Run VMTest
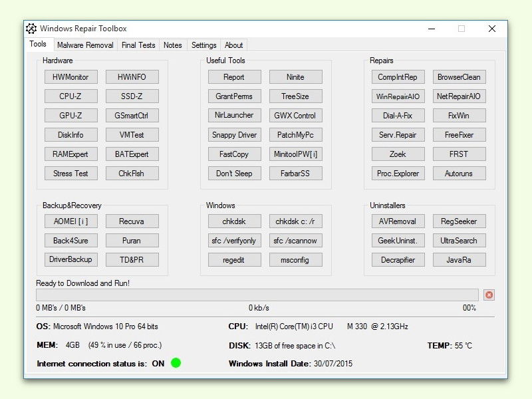Image resolution: width=532 pixels, height=399 pixels. point(132,135)
